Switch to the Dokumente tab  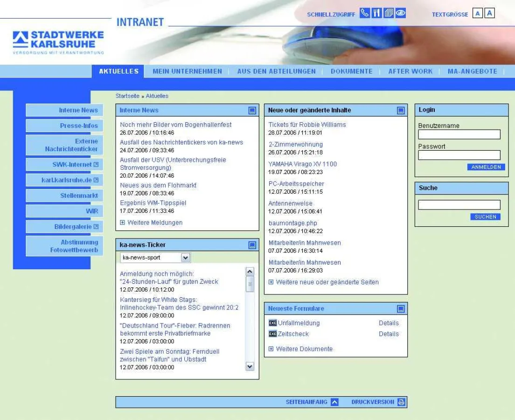pos(351,71)
